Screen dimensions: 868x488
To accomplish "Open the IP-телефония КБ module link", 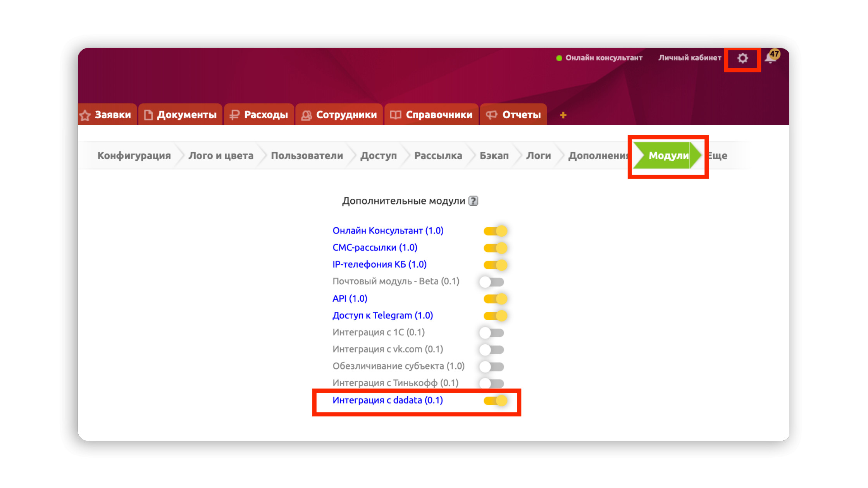I will point(379,265).
